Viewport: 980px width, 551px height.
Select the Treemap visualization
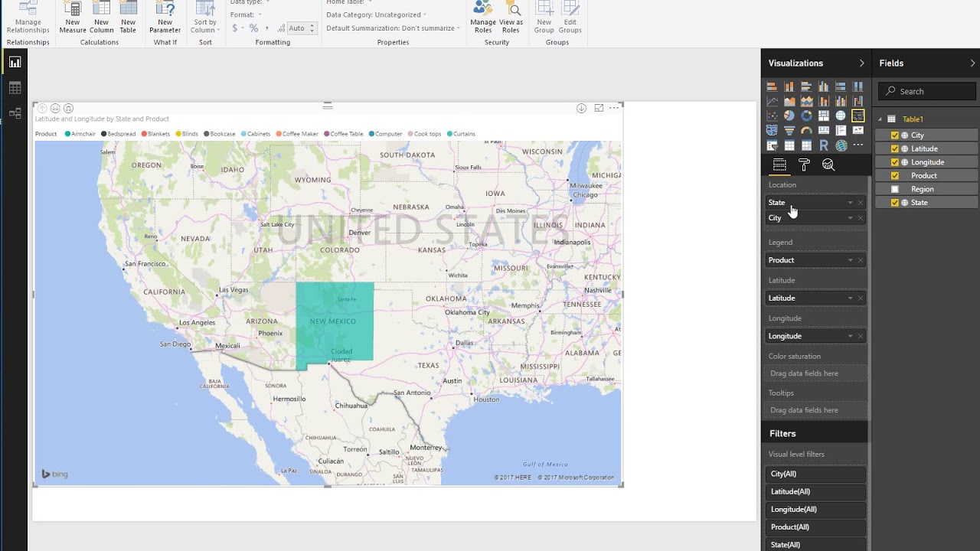click(824, 116)
